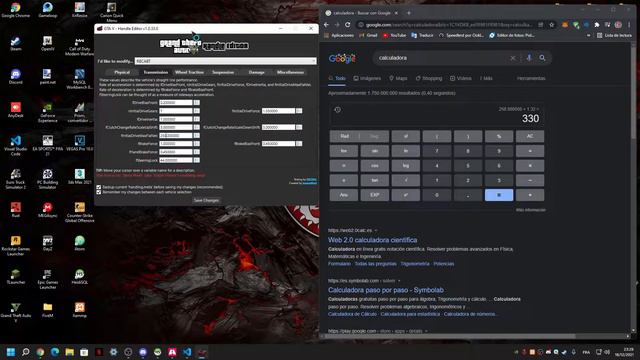Screen dimensions: 640x360
Task: Open the AnyDesk desktop shortcut
Action: click(x=16, y=110)
